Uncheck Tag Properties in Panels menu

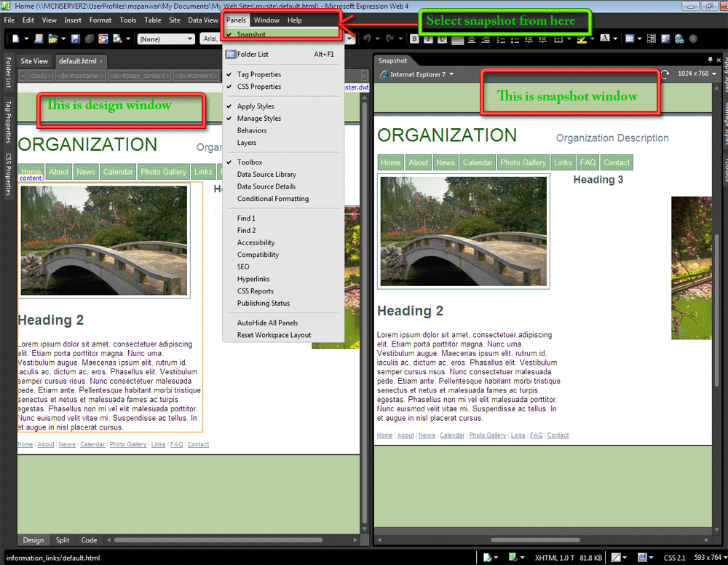pyautogui.click(x=283, y=74)
